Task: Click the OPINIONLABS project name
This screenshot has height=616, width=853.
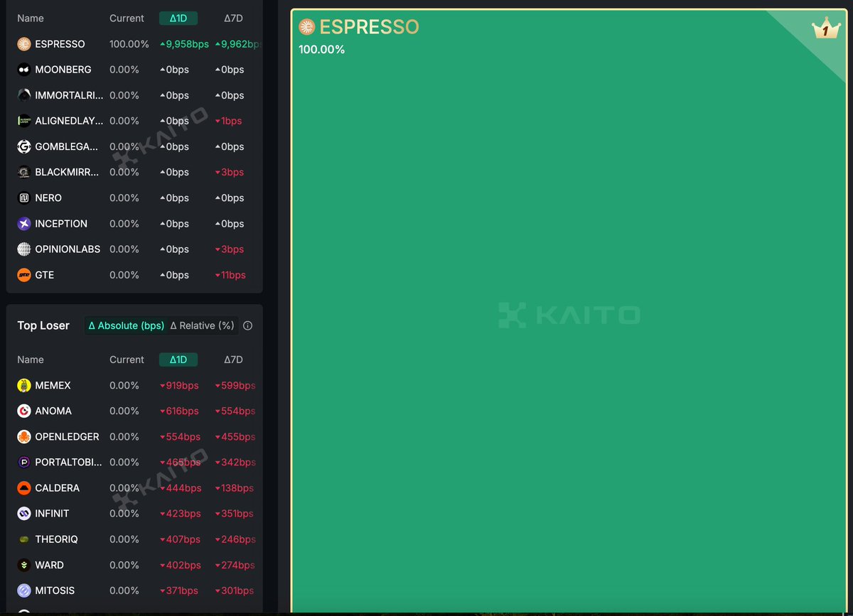Action: click(68, 249)
